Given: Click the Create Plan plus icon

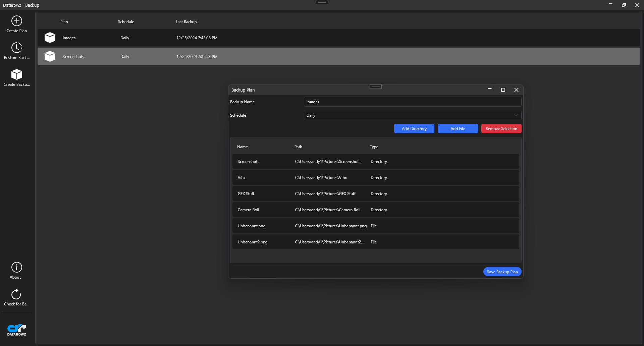Looking at the screenshot, I should [17, 21].
